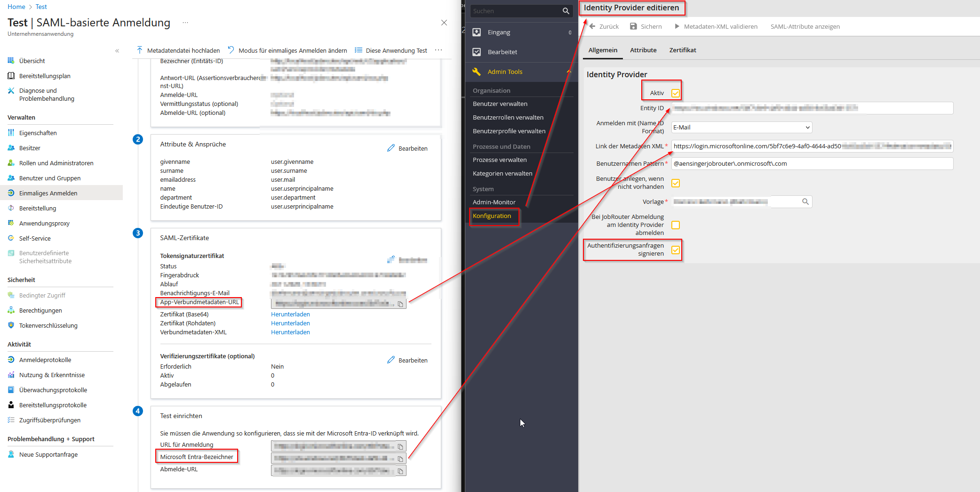Viewport: 980px width, 492px height.
Task: Open Bereitstellungsplan book icon
Action: [11, 76]
